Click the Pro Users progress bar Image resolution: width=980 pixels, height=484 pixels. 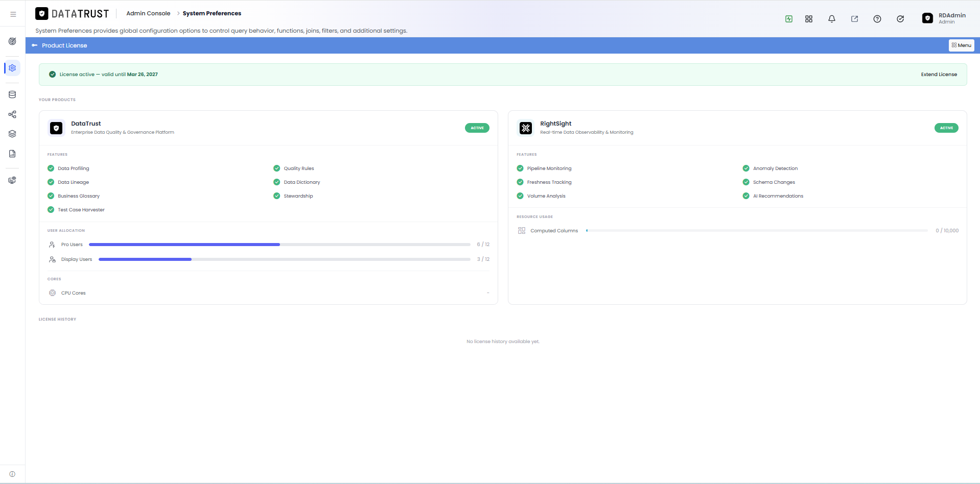click(x=279, y=245)
